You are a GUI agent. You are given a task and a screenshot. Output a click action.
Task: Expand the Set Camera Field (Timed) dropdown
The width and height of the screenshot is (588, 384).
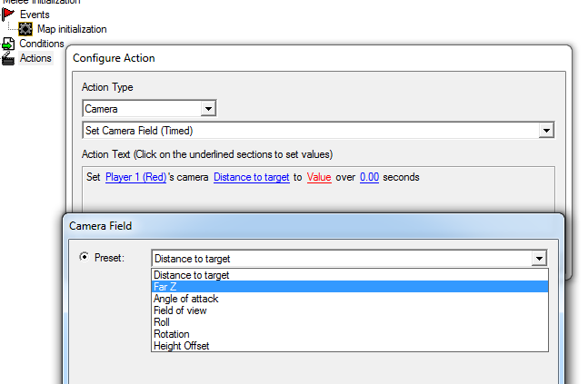coord(546,131)
